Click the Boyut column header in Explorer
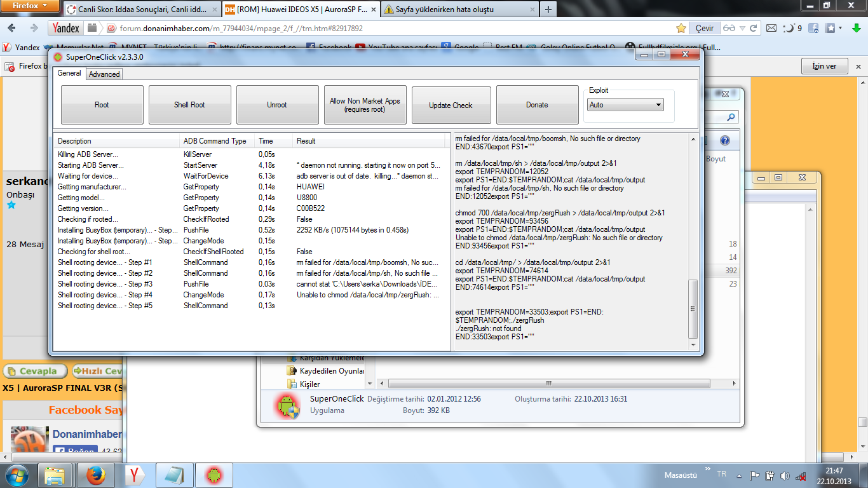The height and width of the screenshot is (488, 868). 715,159
